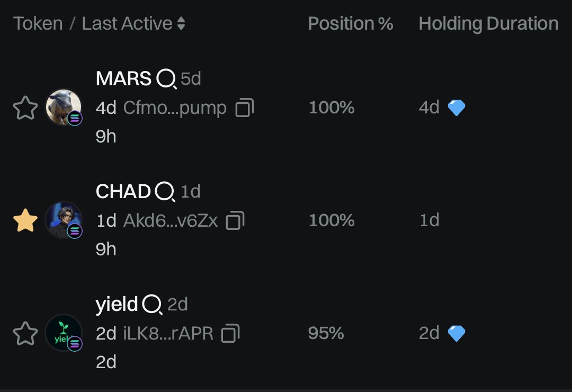
Task: Select the Holding Duration column header
Action: 488,24
